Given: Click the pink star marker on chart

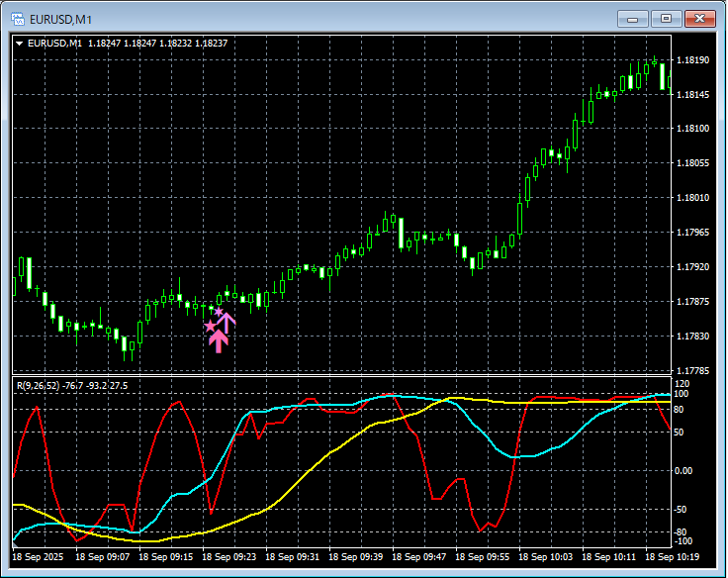Looking at the screenshot, I should click(x=210, y=326).
